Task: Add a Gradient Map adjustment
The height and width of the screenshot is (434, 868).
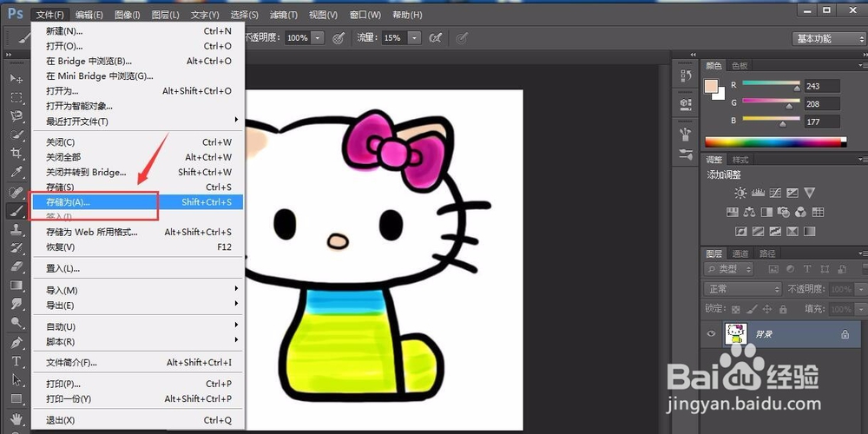Action: click(x=809, y=230)
